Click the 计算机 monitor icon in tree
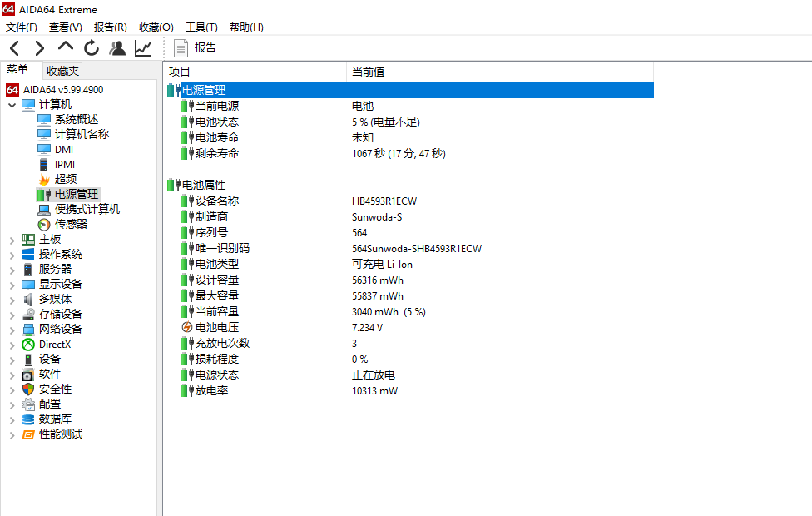 click(x=28, y=105)
